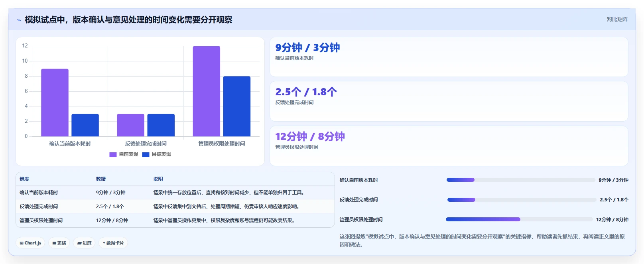The width and height of the screenshot is (644, 264).
Task: Select table cell 9分钟 / 3分钟
Action: (111, 193)
